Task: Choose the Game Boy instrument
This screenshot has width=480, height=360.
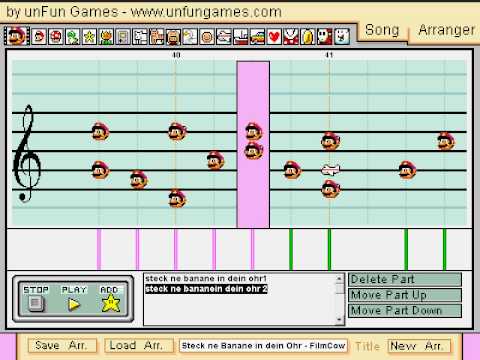Action: 123,37
